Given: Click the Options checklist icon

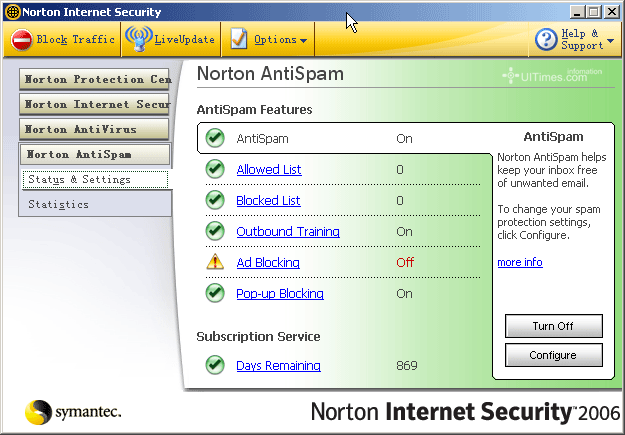Looking at the screenshot, I should [x=239, y=39].
